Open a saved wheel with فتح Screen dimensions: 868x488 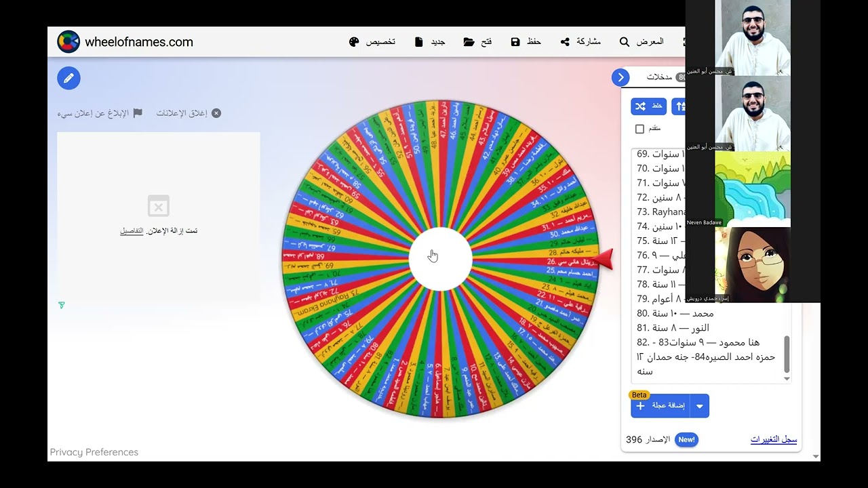[x=478, y=42]
